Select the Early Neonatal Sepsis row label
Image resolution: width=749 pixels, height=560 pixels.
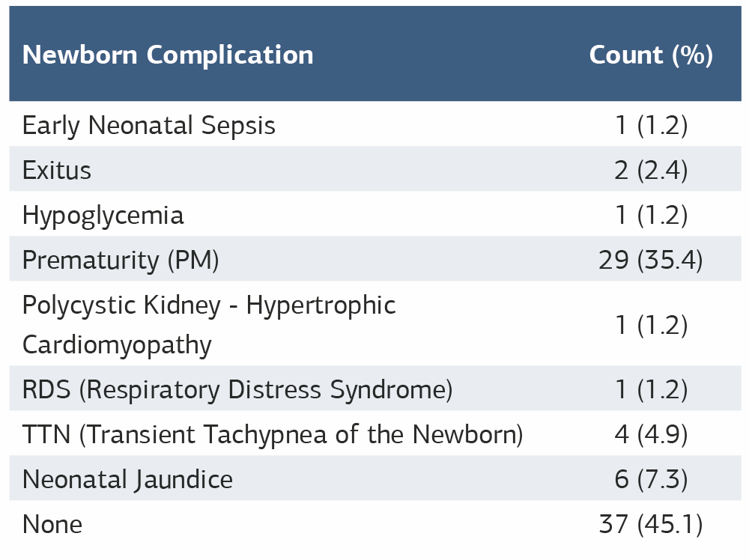149,125
